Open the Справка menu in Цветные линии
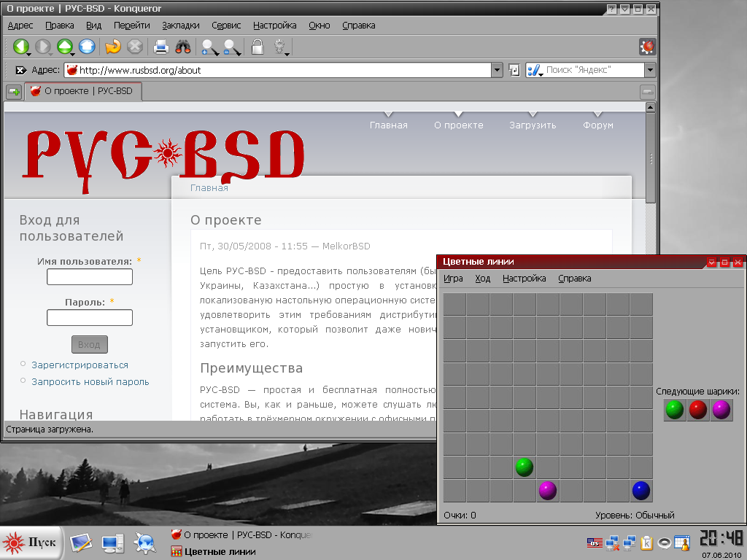Viewport: 747px width, 560px height. (575, 279)
